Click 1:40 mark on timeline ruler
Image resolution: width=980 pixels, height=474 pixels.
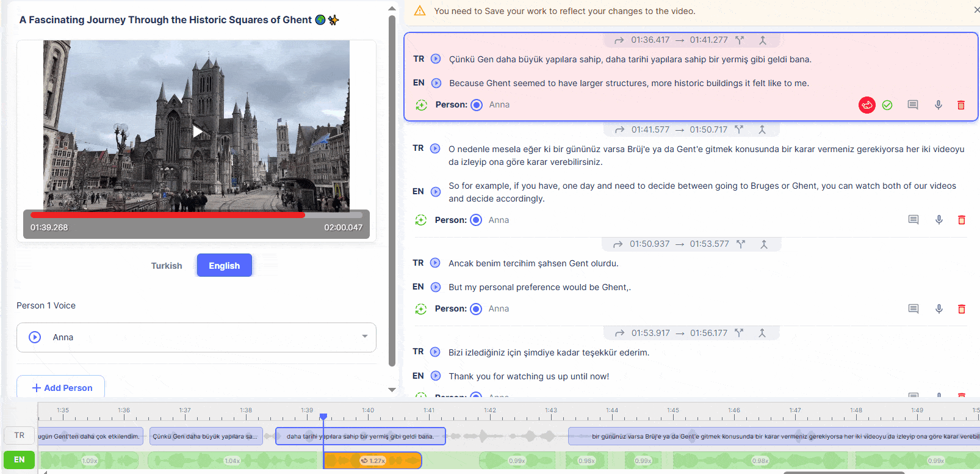(x=368, y=410)
